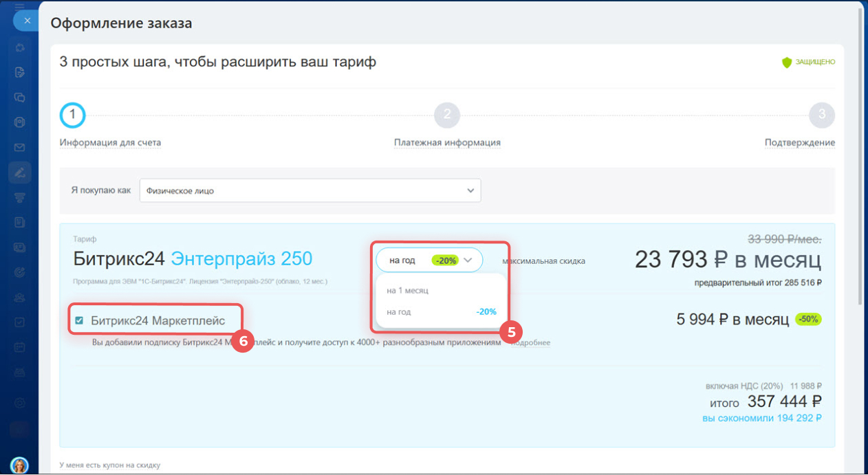
Task: Uncheck the Битрикс24 Маркетплейс checkbox
Action: pyautogui.click(x=79, y=320)
